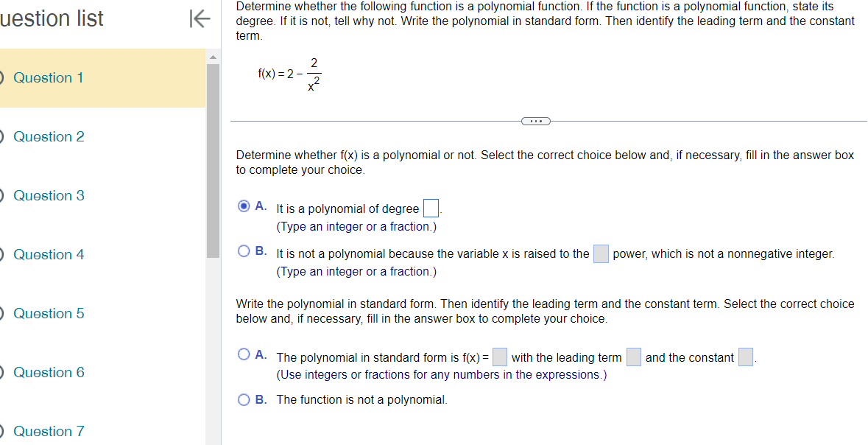
Task: Click the standard form f(x) answer box
Action: point(500,357)
